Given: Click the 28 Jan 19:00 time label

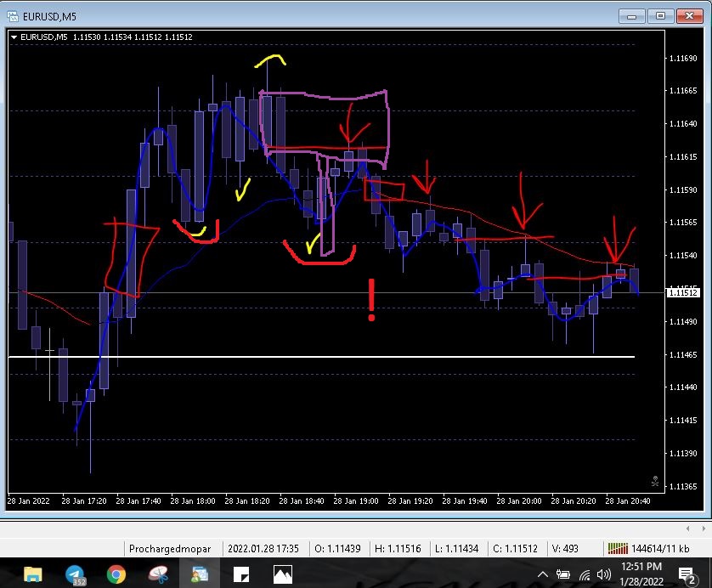Looking at the screenshot, I should [355, 500].
